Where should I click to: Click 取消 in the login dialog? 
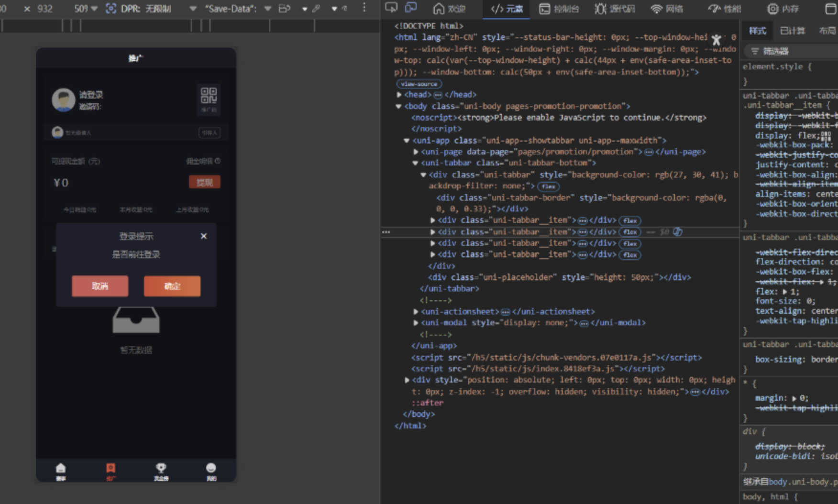[x=100, y=286]
